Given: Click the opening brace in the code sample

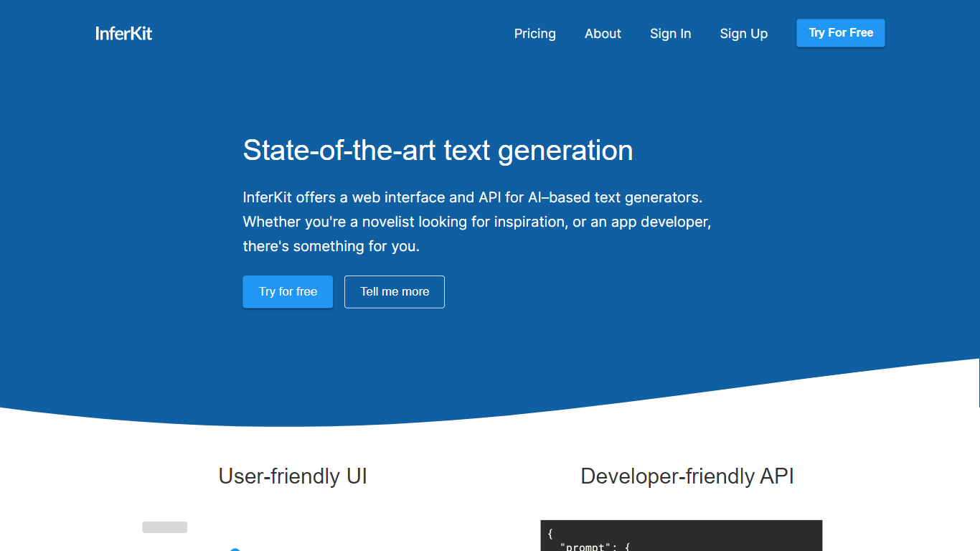Looking at the screenshot, I should [550, 534].
